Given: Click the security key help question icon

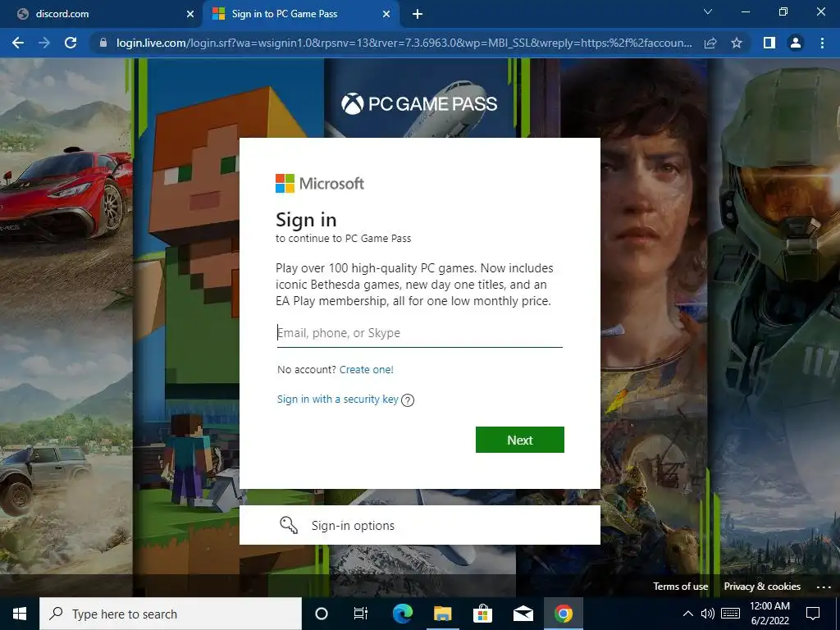Looking at the screenshot, I should 408,400.
